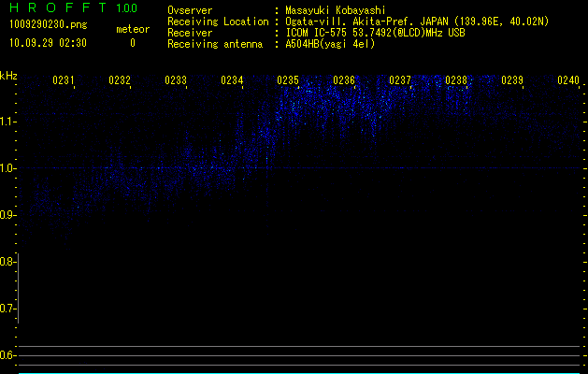Click the 0237 time marker

(400, 80)
